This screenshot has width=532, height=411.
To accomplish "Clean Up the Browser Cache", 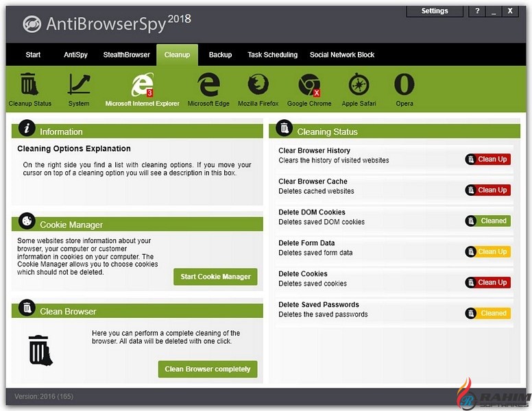I will tap(487, 190).
